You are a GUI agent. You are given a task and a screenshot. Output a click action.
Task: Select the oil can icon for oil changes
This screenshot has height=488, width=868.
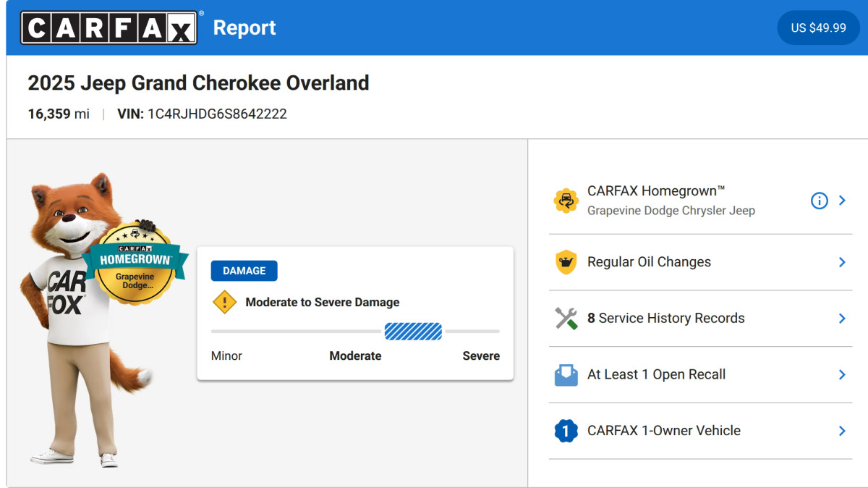click(566, 262)
